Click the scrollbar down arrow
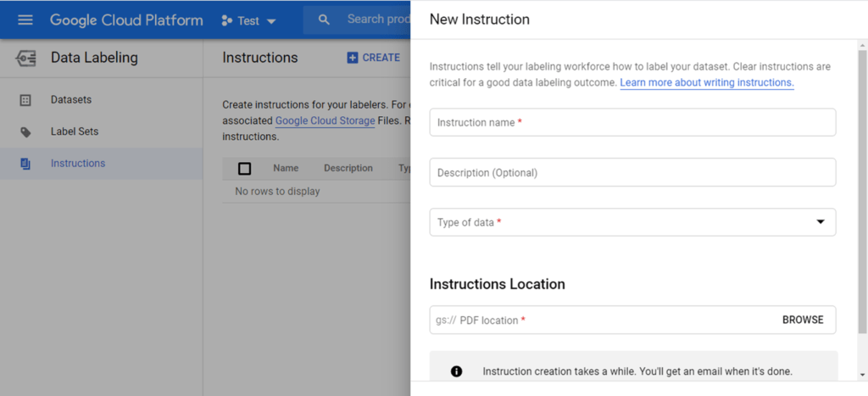Screen dimensions: 868x396 862,375
